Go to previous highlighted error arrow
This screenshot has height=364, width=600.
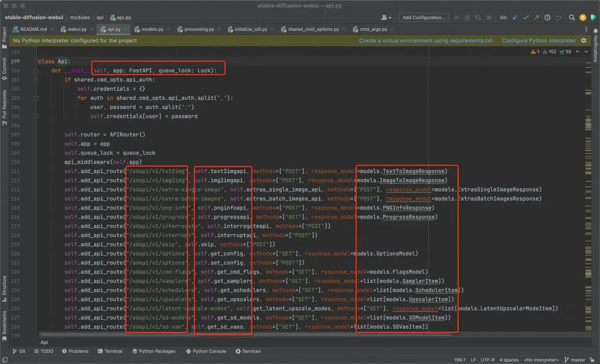(x=578, y=52)
